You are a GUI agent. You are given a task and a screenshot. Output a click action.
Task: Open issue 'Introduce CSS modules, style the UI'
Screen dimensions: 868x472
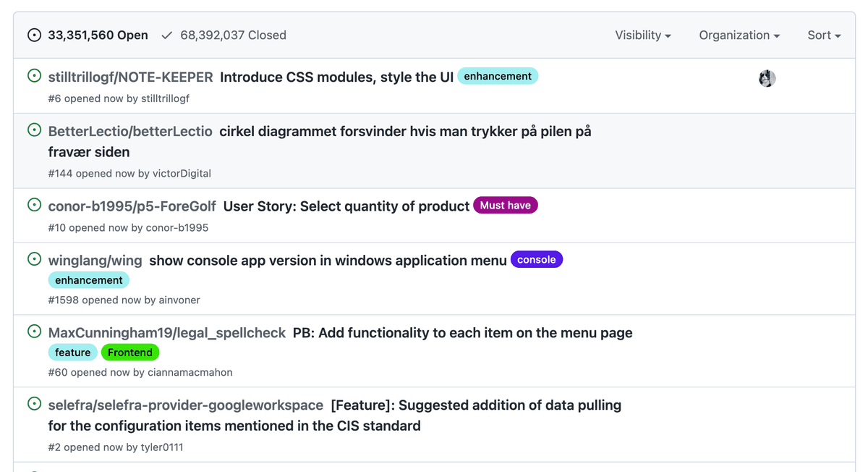[x=337, y=77]
